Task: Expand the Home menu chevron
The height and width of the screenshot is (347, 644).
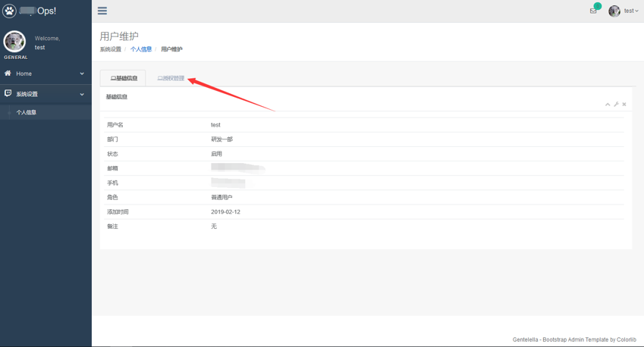Action: tap(82, 73)
